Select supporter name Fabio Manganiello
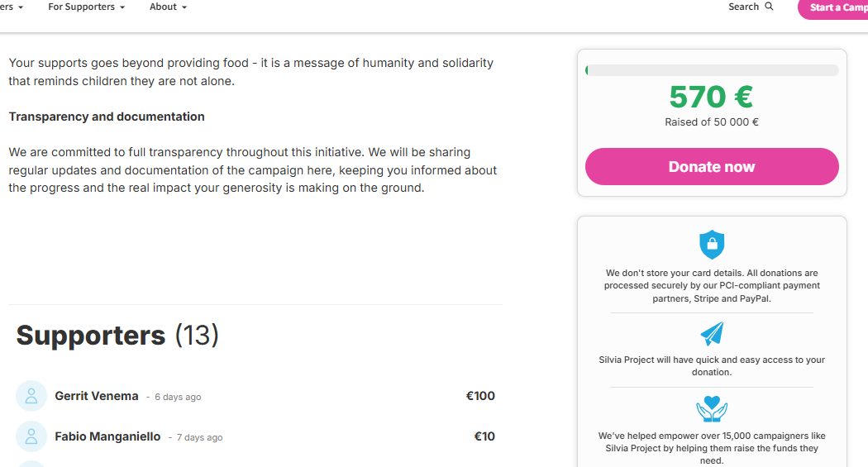 [x=107, y=436]
